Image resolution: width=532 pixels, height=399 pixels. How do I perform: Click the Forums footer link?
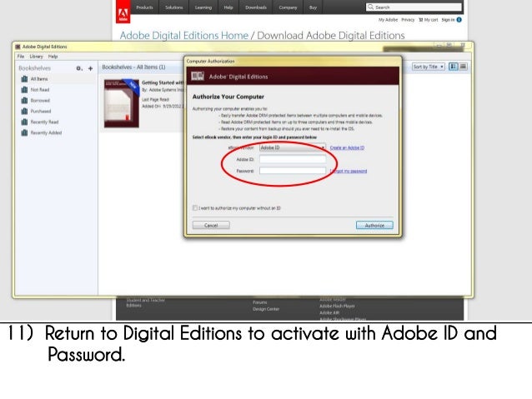(260, 302)
